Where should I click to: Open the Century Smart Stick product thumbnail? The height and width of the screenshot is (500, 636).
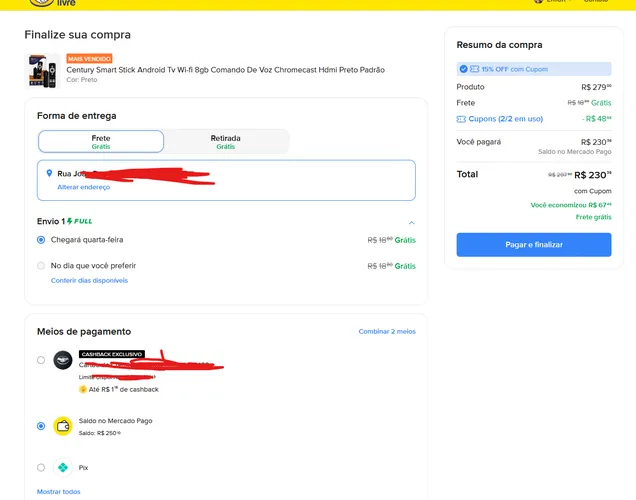point(42,71)
